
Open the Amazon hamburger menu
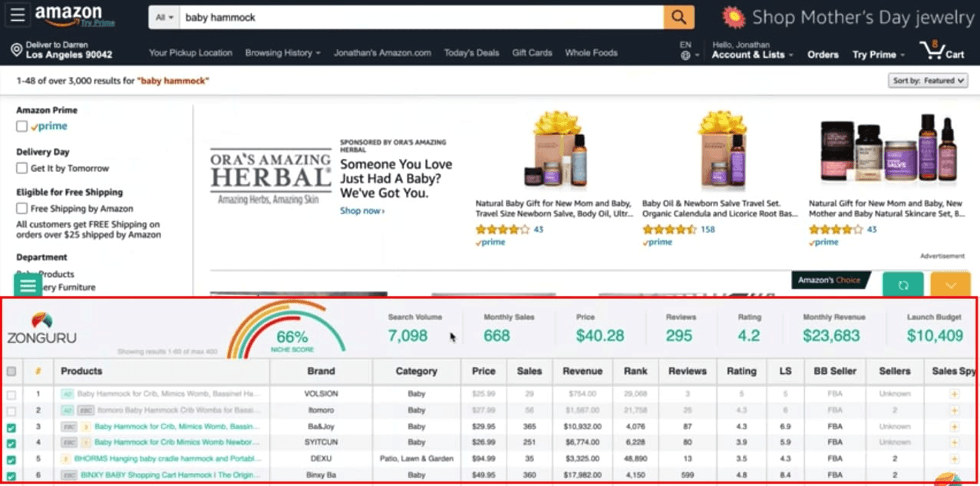point(17,15)
